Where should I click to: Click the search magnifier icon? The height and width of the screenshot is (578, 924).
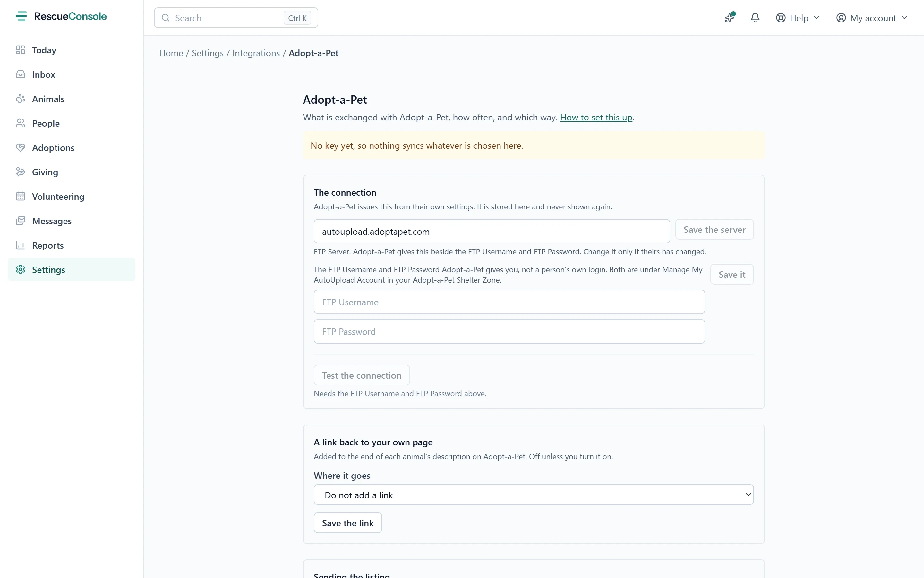tap(165, 18)
